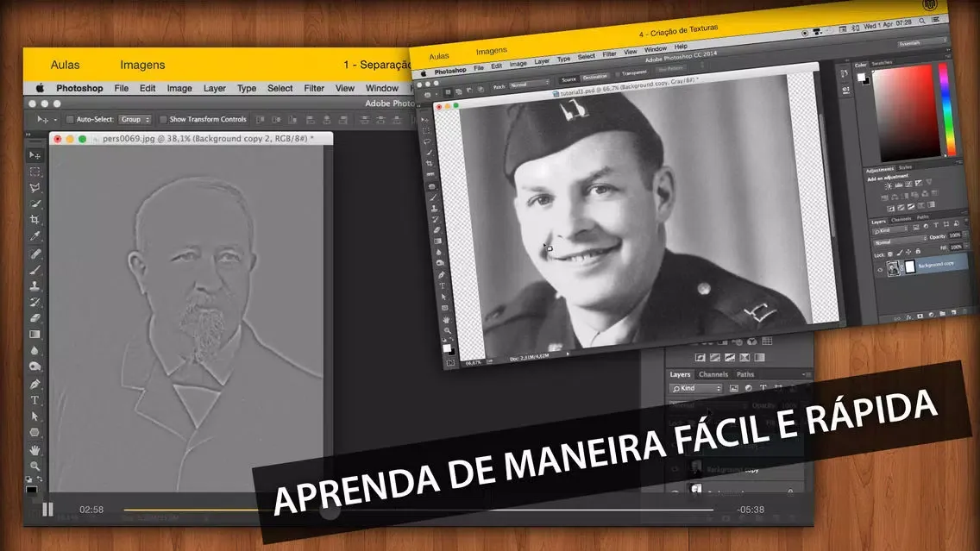The height and width of the screenshot is (551, 980).
Task: Pause the video playback
Action: tap(47, 510)
